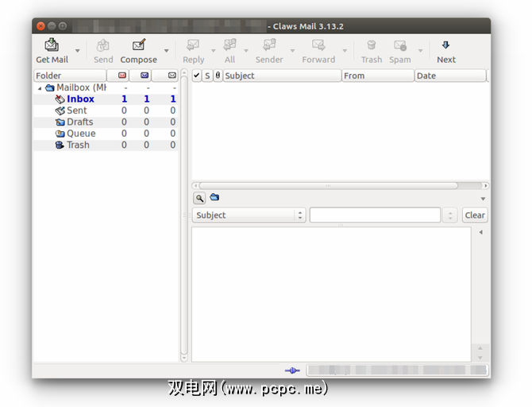Expand the message list options arrow
The width and height of the screenshot is (532, 407).
(483, 199)
